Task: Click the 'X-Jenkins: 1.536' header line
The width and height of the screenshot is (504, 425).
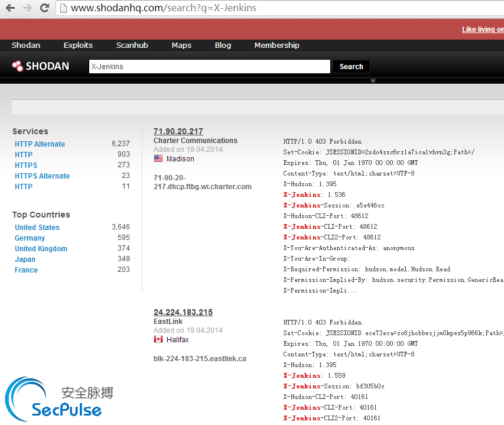Action: point(314,194)
